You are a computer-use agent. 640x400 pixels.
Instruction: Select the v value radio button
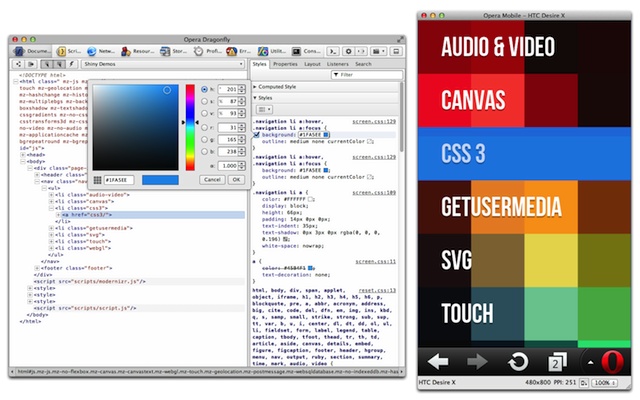[x=204, y=113]
